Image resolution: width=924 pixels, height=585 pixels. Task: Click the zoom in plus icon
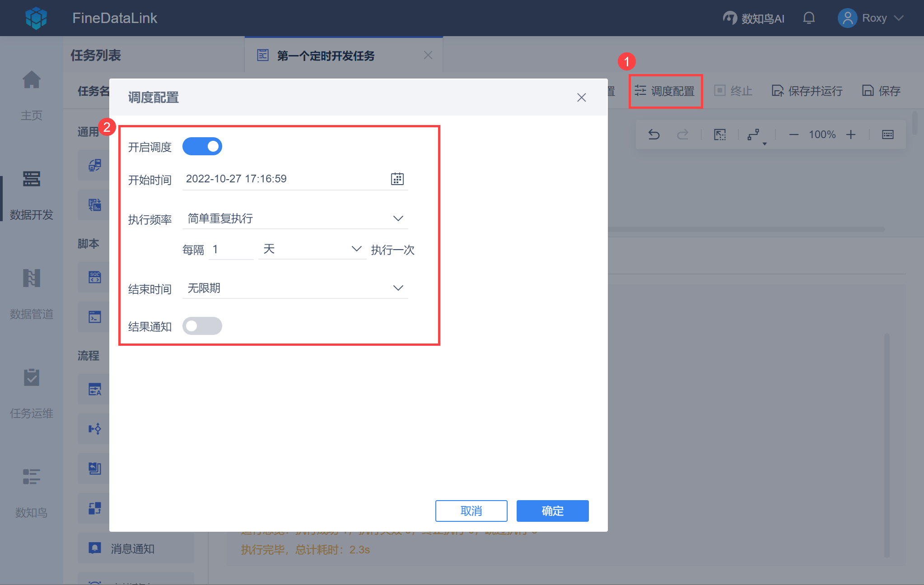pyautogui.click(x=851, y=135)
